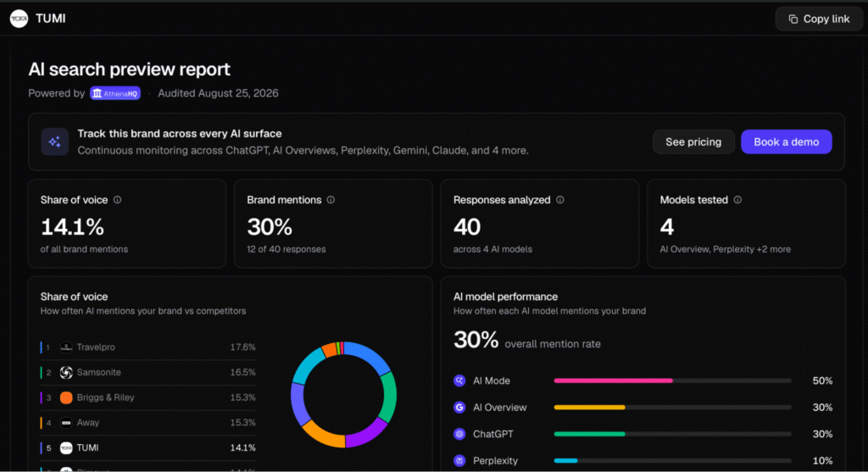This screenshot has height=472, width=868.
Task: Click the 30% brand mentions value
Action: click(270, 227)
